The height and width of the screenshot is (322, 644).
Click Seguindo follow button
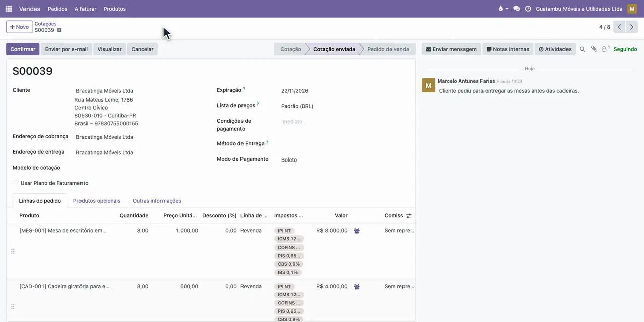625,49
